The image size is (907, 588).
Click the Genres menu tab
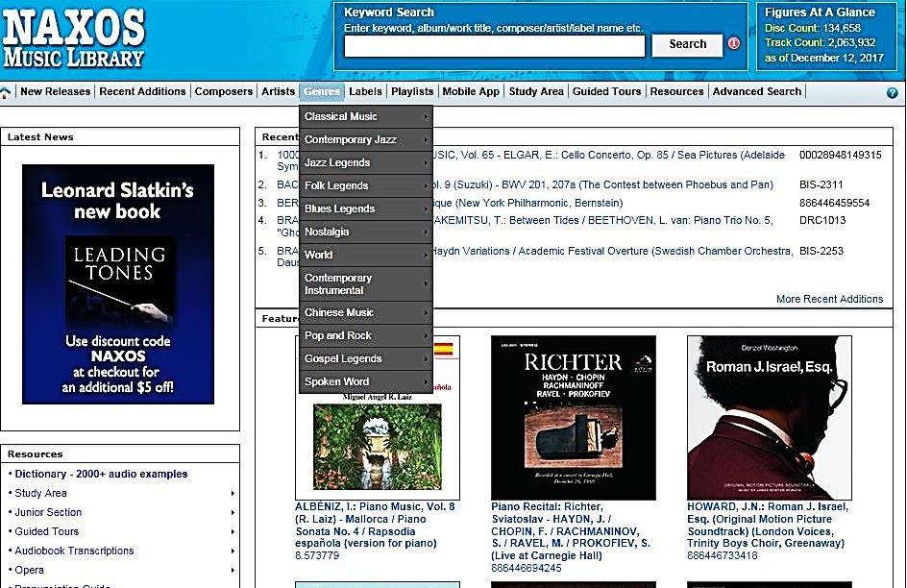[322, 91]
